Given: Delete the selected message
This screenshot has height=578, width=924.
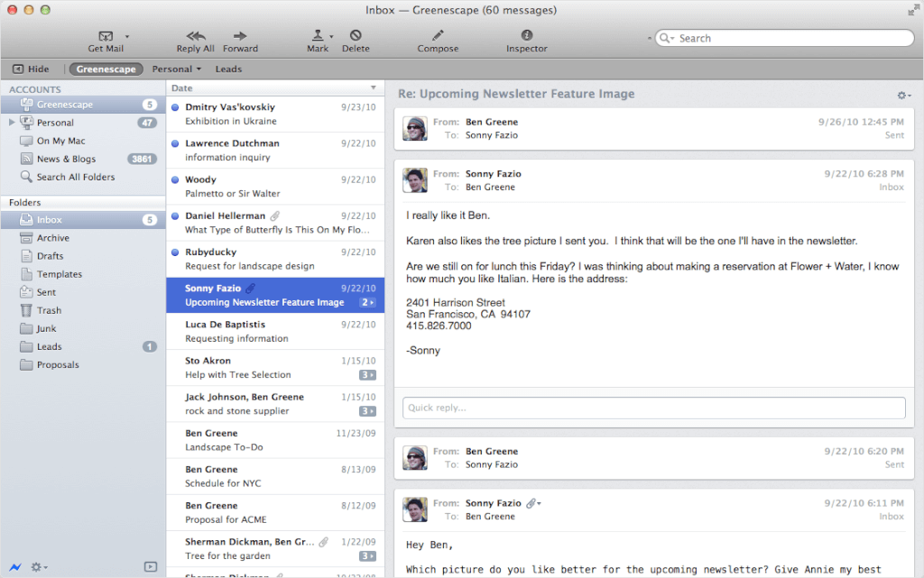Looking at the screenshot, I should 356,36.
